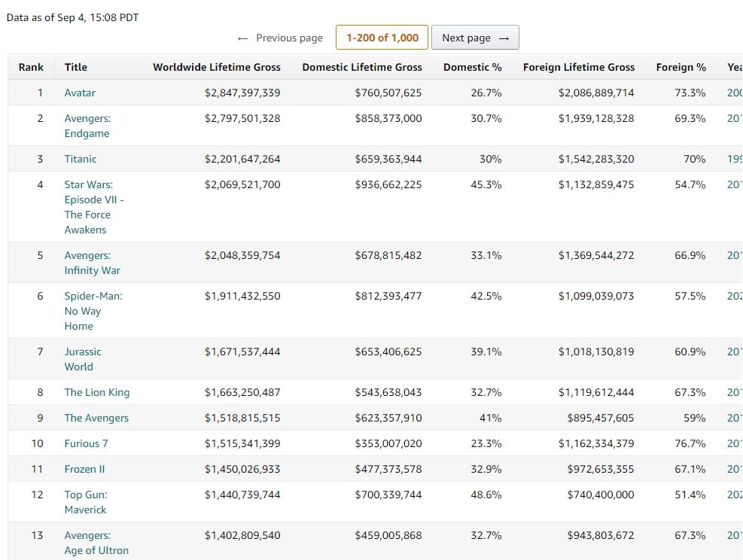Select foreign gross value $1,369,544,272

[596, 255]
